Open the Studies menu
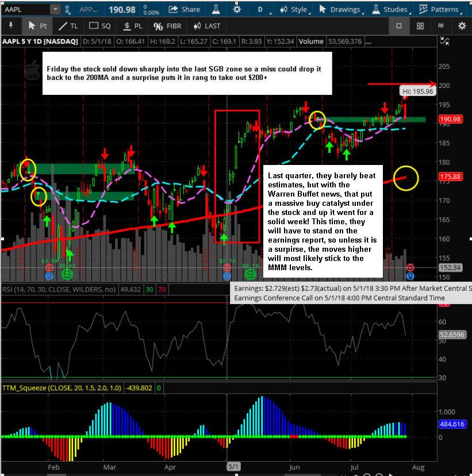The height and width of the screenshot is (476, 472). click(391, 9)
